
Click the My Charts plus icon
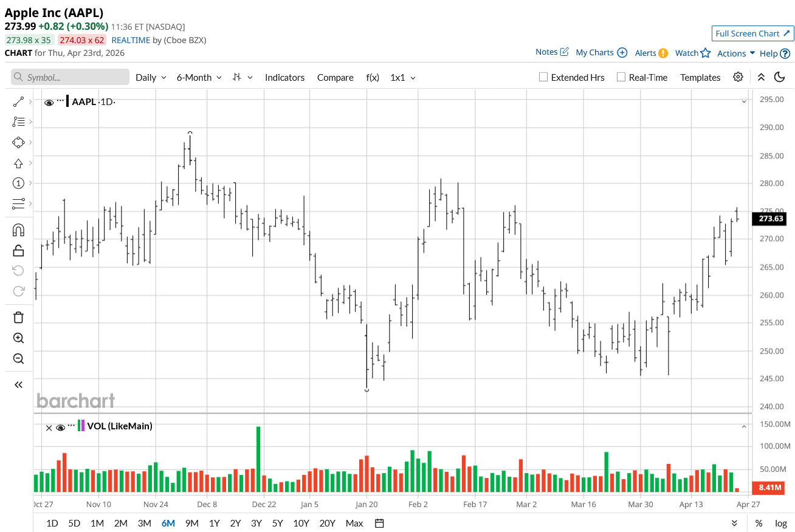[622, 53]
